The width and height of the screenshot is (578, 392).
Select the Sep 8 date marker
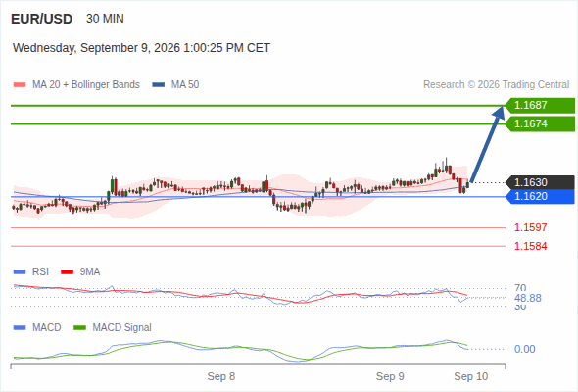click(x=221, y=376)
